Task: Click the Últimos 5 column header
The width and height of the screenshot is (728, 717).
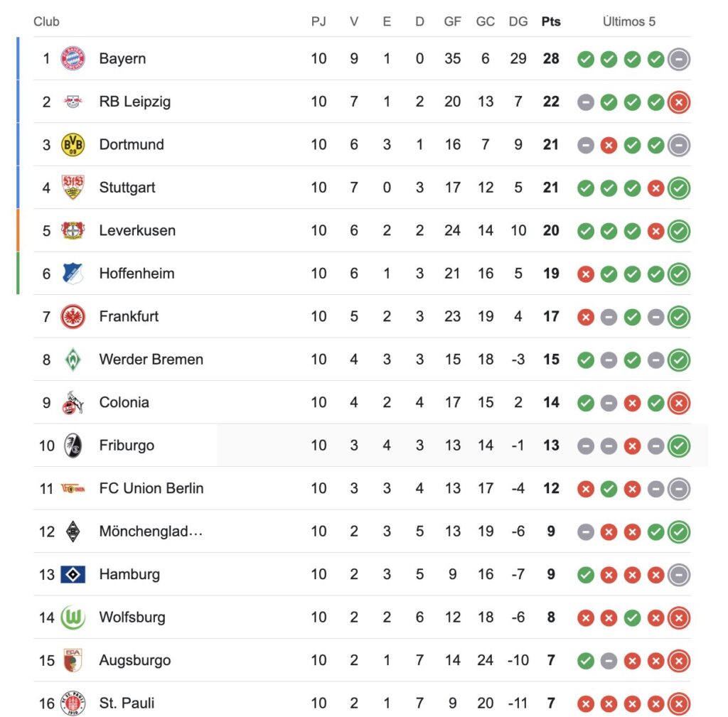Action: click(628, 21)
